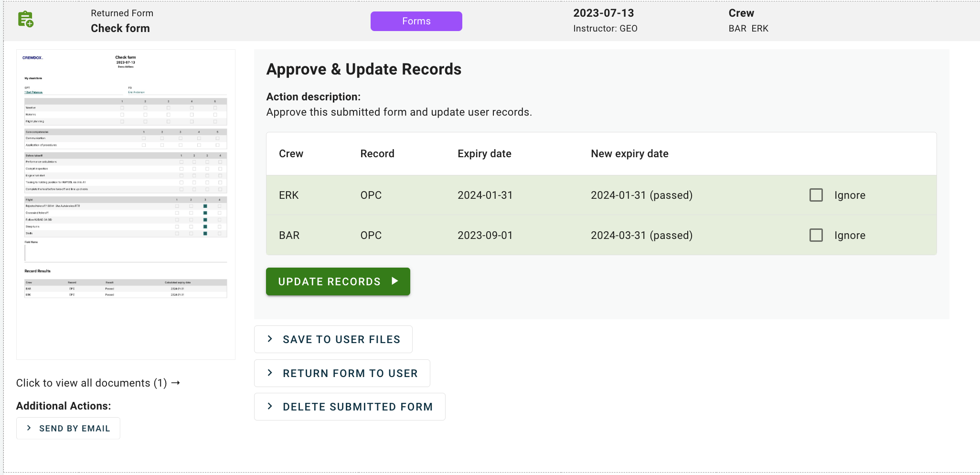This screenshot has height=475, width=980.
Task: Open the purple Forms tab
Action: 416,21
